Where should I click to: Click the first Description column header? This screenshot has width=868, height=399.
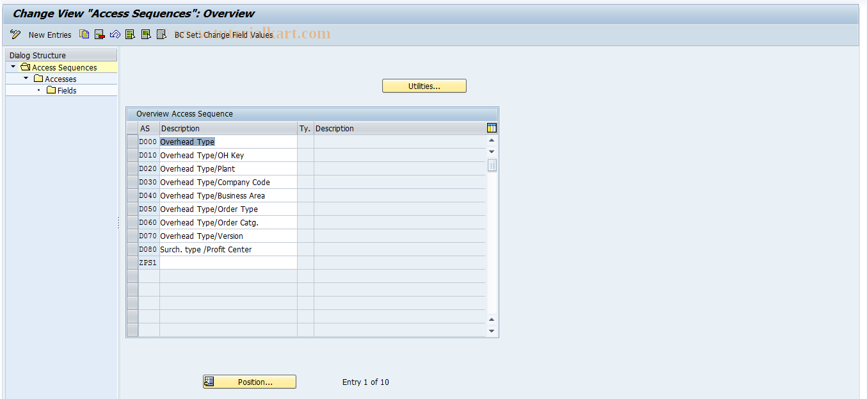[229, 128]
